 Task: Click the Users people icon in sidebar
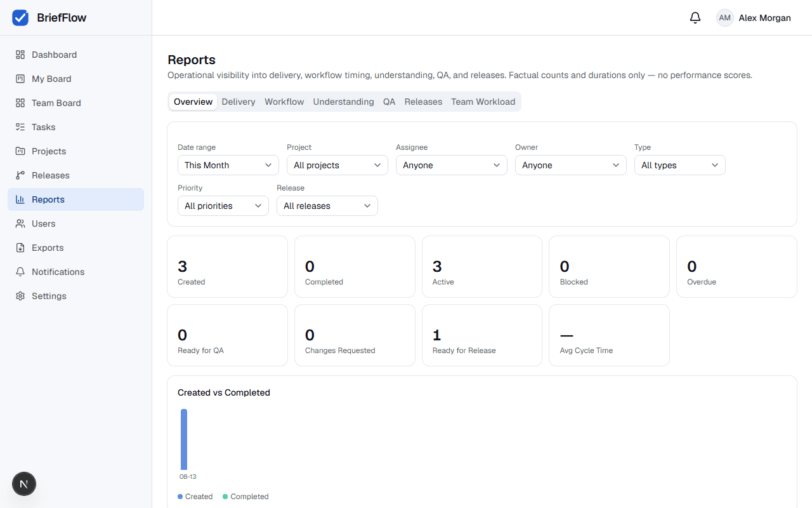point(20,224)
